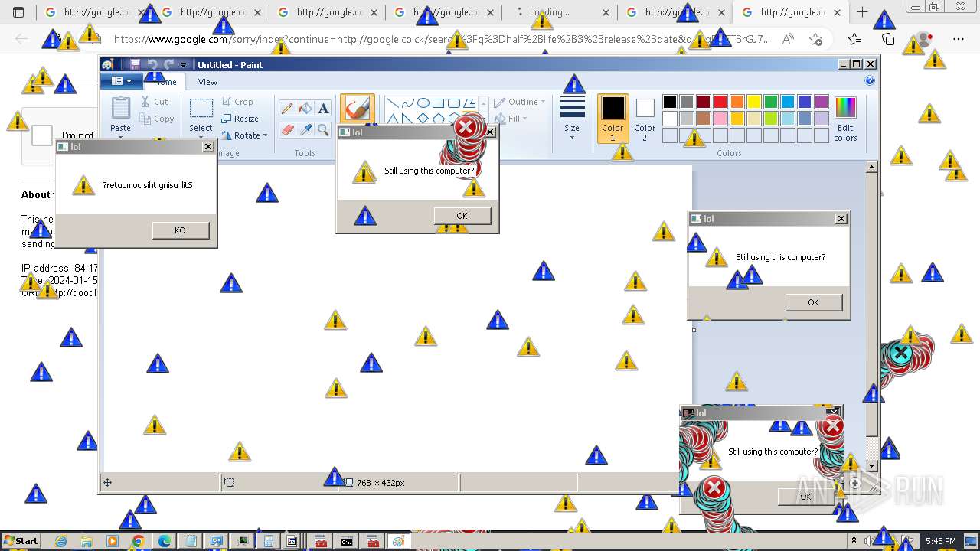Open the blue Paint file menu button
The image size is (980, 551).
tap(122, 81)
